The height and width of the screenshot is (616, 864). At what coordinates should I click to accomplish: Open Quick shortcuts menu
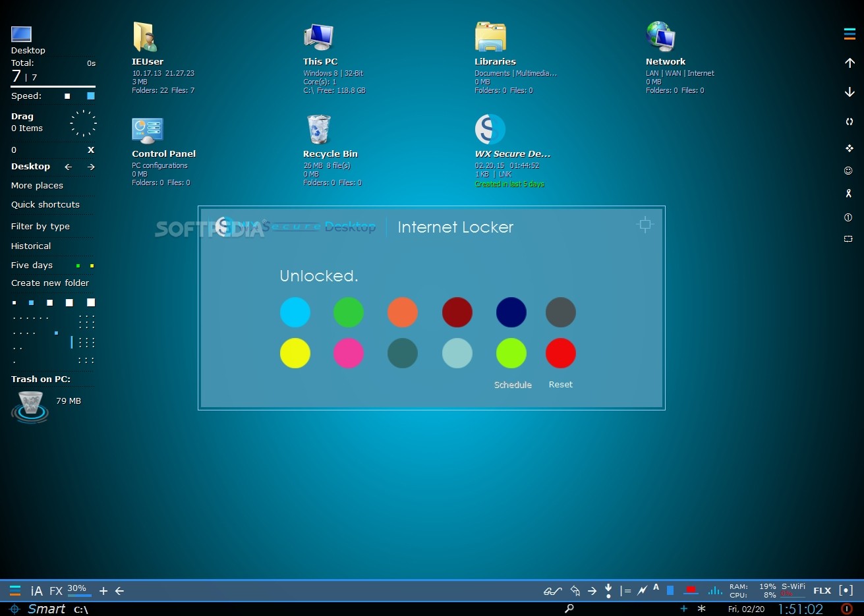coord(45,205)
